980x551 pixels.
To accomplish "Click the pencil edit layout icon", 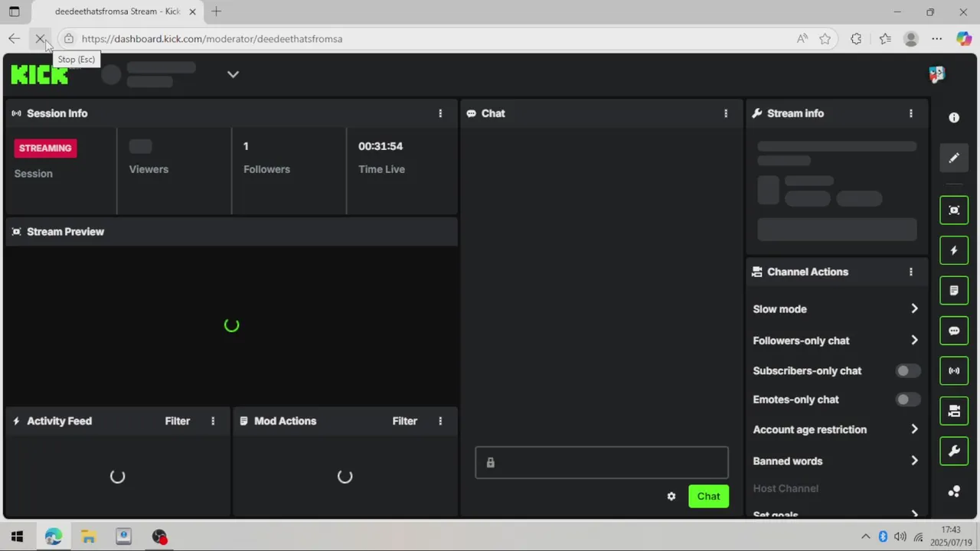I will click(954, 158).
